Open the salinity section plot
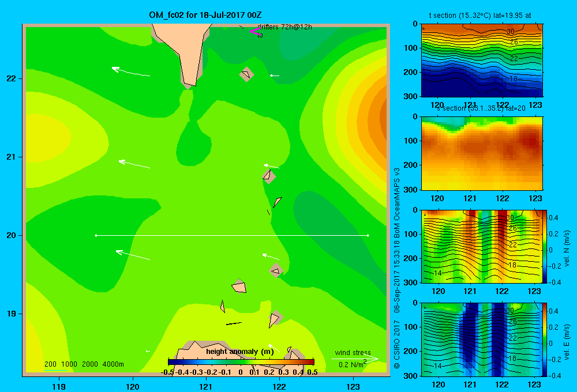577x392 pixels. tap(482, 153)
